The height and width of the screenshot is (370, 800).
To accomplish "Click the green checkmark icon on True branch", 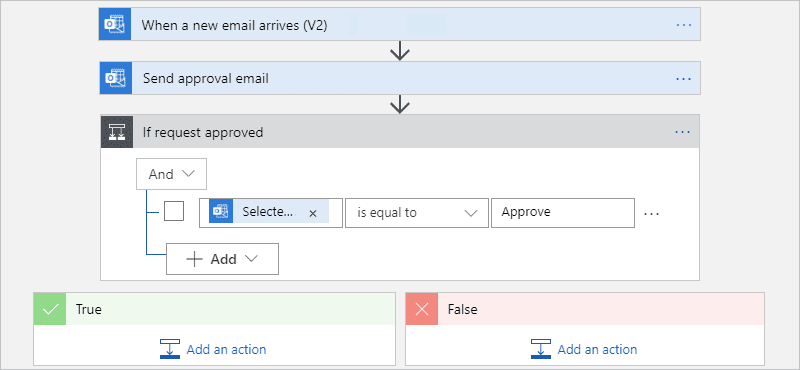I will coord(50,309).
